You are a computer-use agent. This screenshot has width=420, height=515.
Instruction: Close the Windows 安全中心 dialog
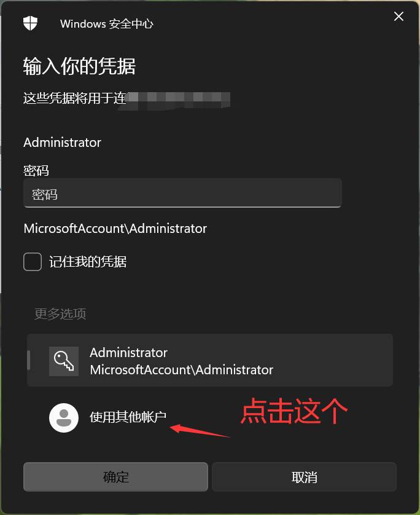pos(399,16)
